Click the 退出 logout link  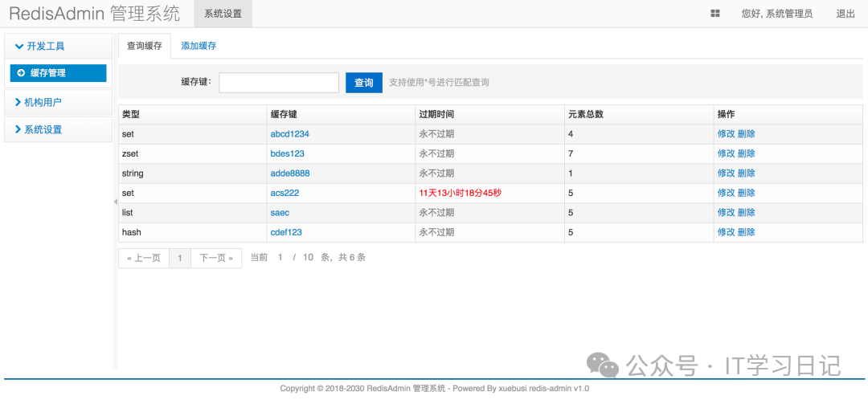[845, 14]
